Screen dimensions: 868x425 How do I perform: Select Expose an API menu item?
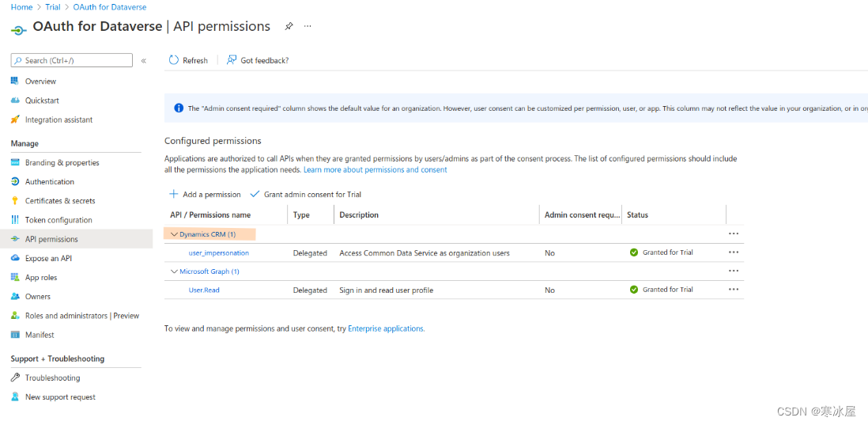[x=48, y=258]
